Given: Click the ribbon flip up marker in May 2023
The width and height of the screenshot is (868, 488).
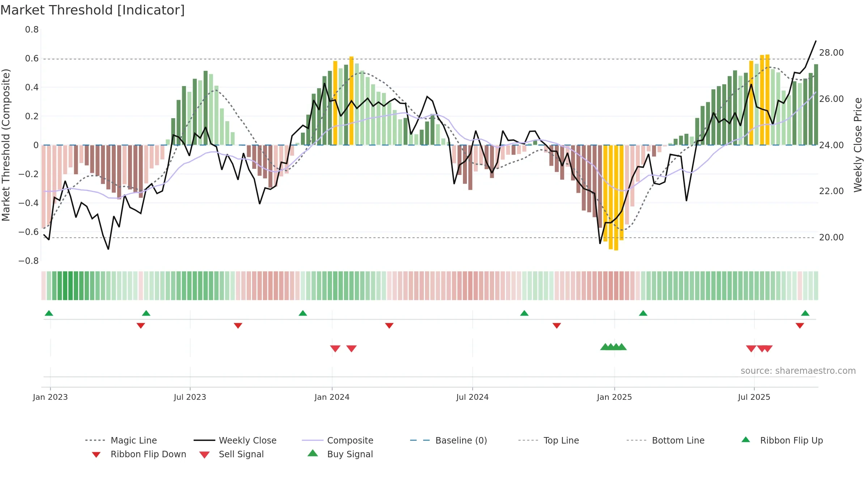Looking at the screenshot, I should (146, 313).
